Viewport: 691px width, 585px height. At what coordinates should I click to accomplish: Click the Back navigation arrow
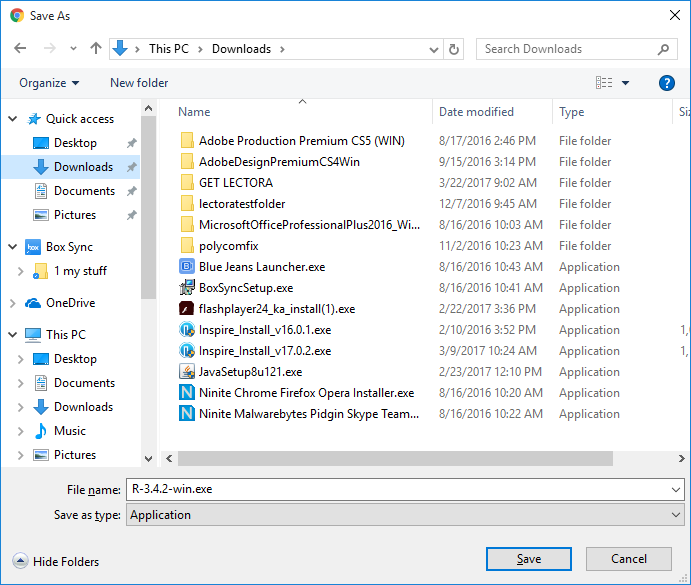20,48
